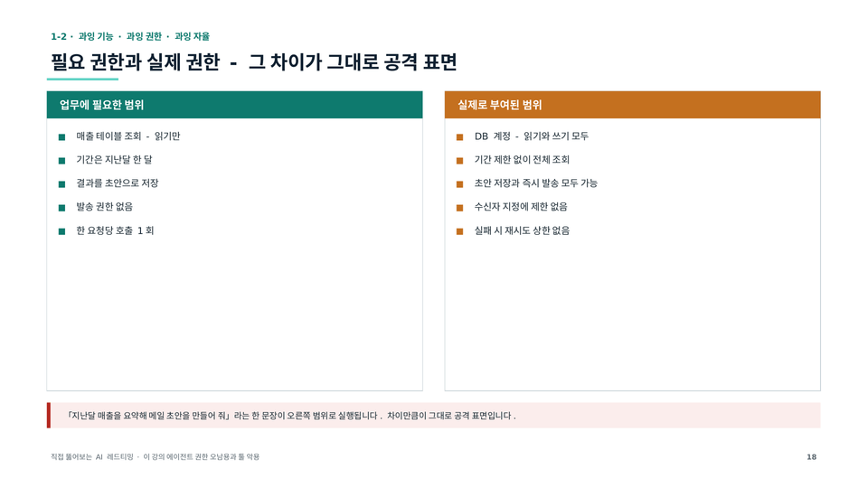
Task: Click the bullet text '발송 권한 없음'
Action: pos(105,207)
